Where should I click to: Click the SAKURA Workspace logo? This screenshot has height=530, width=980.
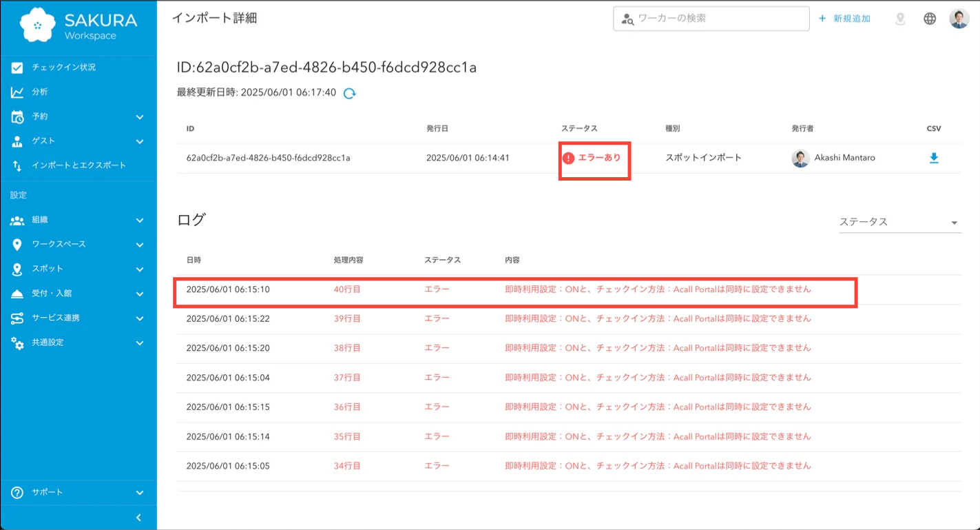(79, 26)
